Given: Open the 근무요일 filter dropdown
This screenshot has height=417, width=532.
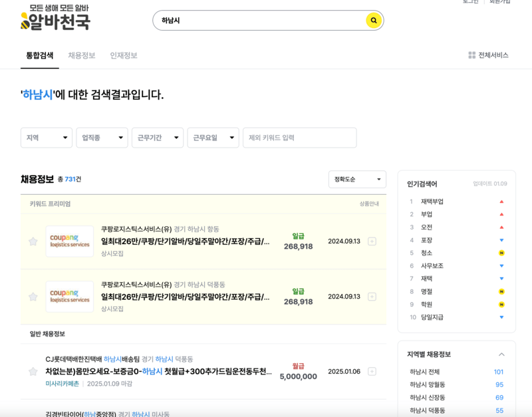Looking at the screenshot, I should (215, 138).
